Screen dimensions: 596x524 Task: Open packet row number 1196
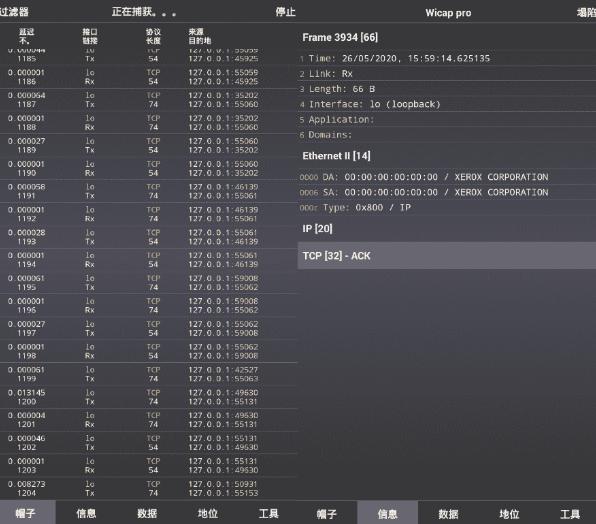pyautogui.click(x=149, y=306)
